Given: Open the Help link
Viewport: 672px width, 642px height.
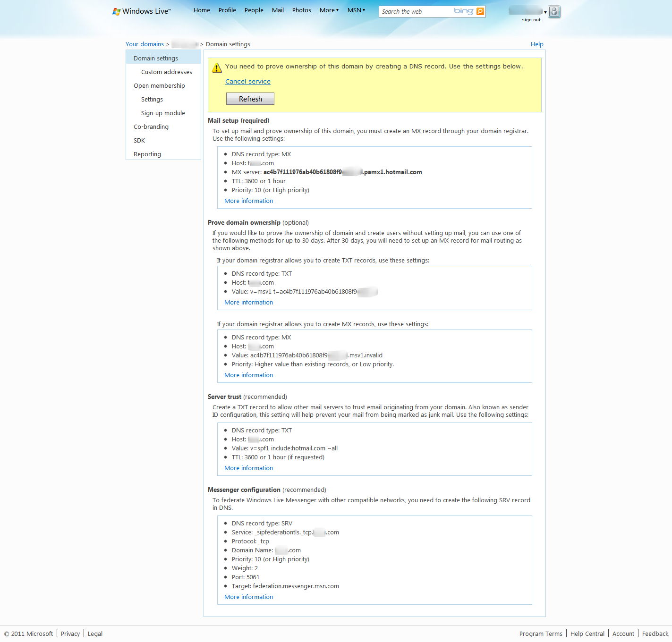Looking at the screenshot, I should pos(537,44).
